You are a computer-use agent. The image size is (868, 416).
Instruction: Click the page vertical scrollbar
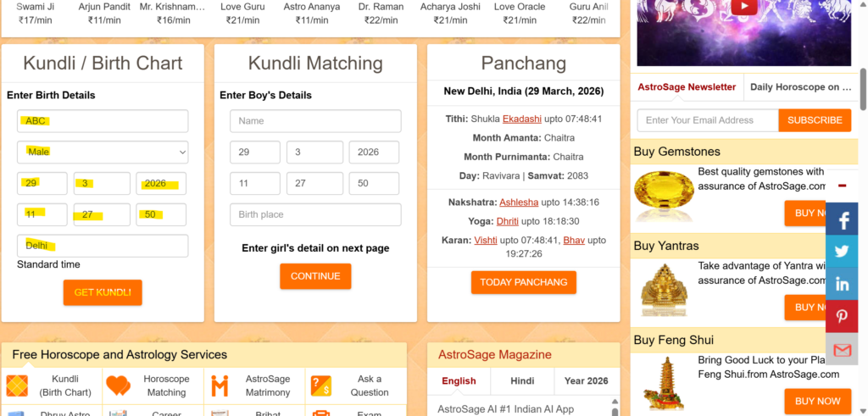tap(862, 88)
